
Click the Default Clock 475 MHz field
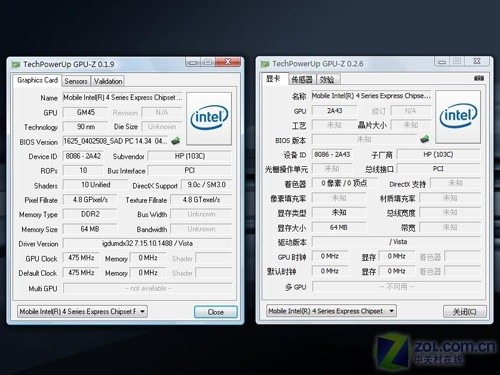(x=81, y=272)
